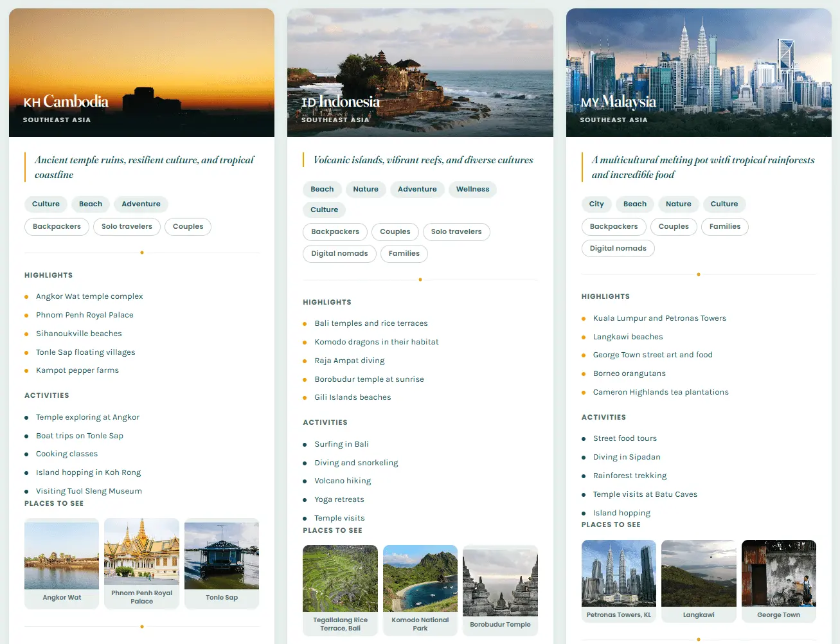
Task: Click the 'Angkor Wat temple complex' highlight
Action: (89, 296)
